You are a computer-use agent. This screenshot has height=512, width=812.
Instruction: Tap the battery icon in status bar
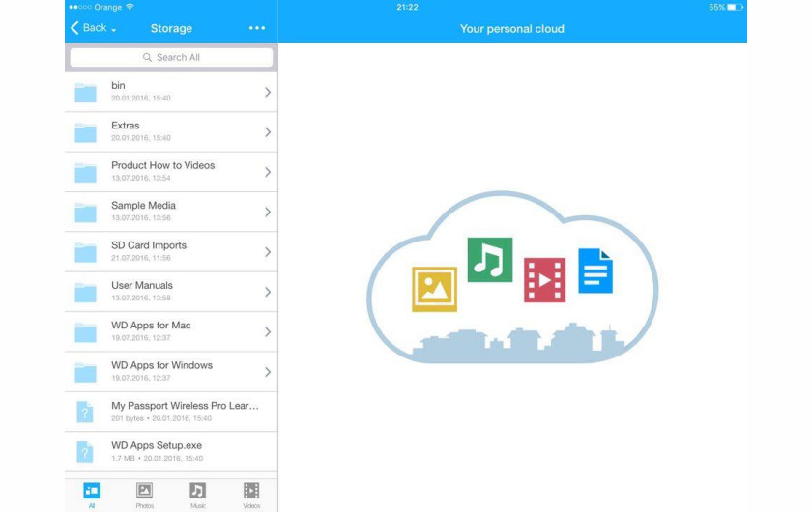pos(735,8)
